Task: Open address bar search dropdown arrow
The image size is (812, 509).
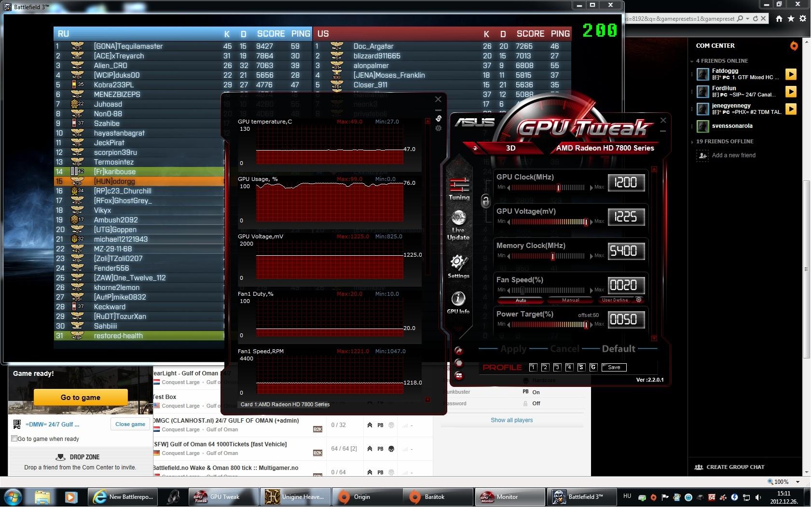Action: pos(747,19)
